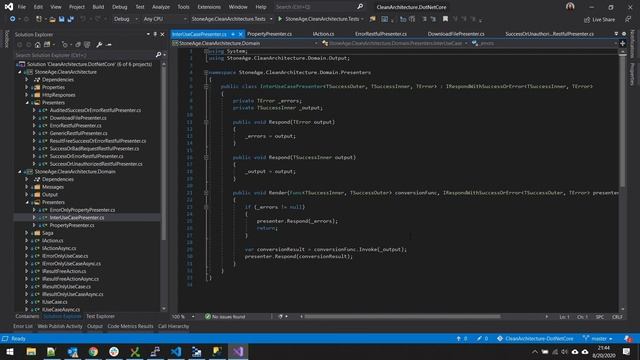Click the user account avatar

coord(570,7)
